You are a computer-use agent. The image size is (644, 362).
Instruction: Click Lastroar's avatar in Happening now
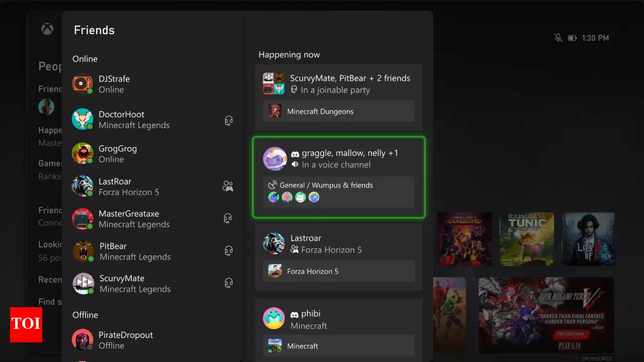pyautogui.click(x=274, y=243)
